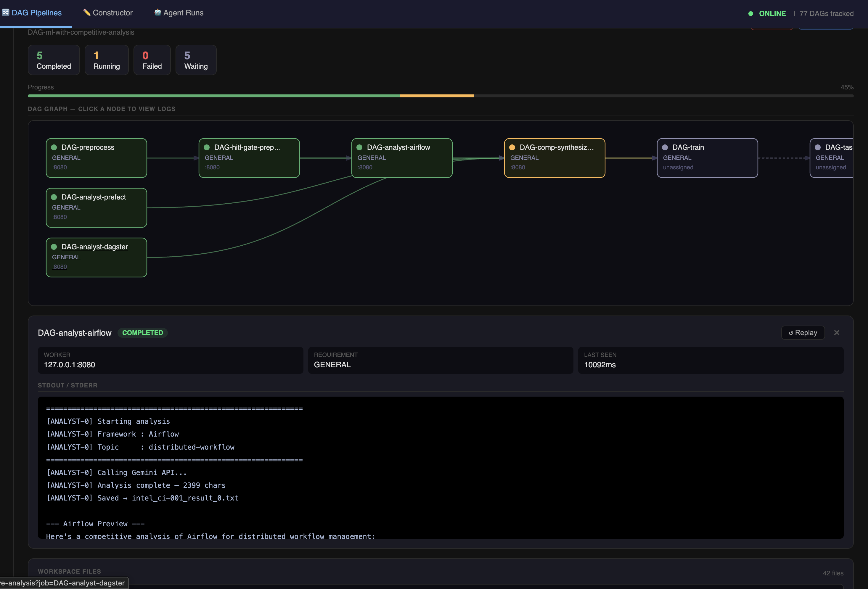This screenshot has width=868, height=589.
Task: Click the 'Saved → intel_ci-001_result_0.txt' log line
Action: click(142, 498)
